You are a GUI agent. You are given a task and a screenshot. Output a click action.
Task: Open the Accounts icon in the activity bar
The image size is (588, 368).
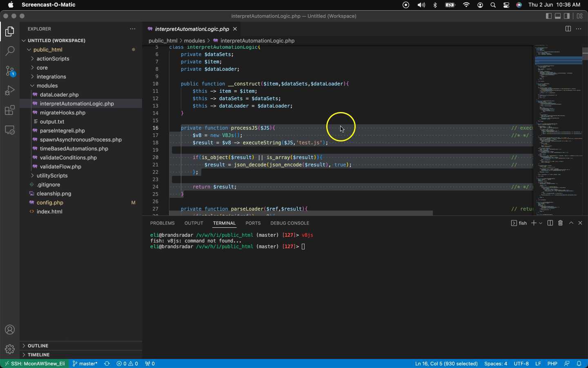point(9,330)
